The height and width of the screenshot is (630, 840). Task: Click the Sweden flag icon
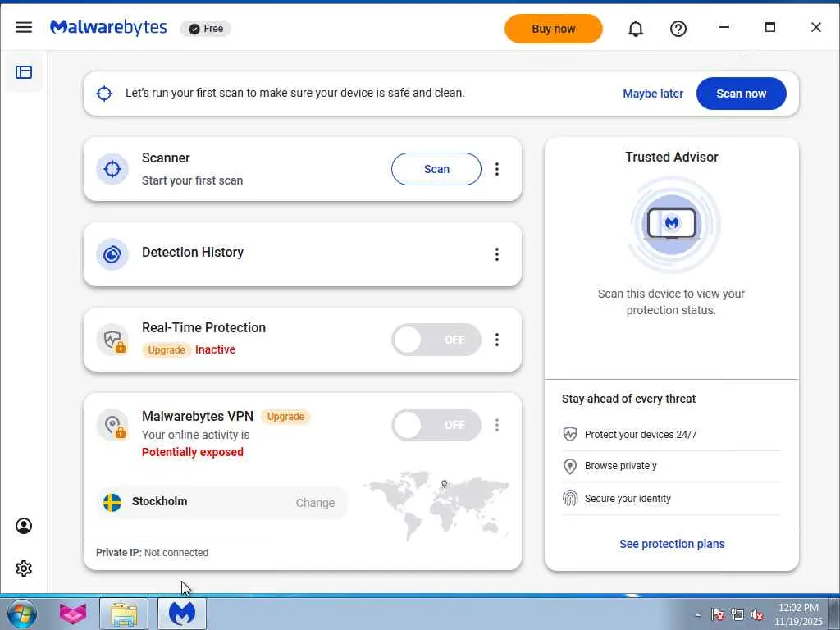click(112, 503)
